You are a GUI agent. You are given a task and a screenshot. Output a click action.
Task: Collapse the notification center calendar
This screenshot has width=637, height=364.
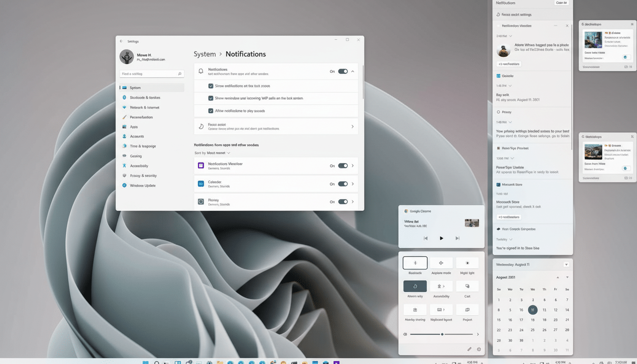click(x=567, y=264)
